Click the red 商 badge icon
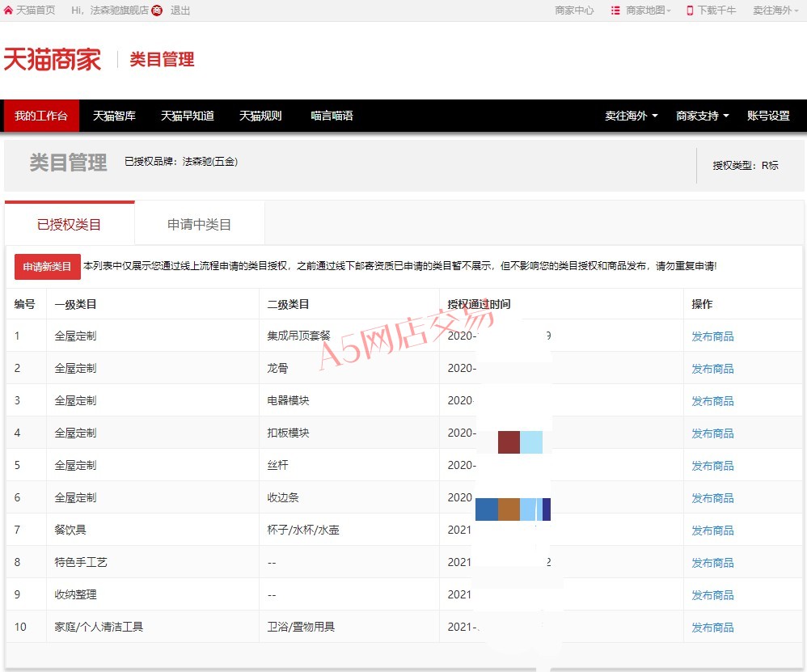This screenshot has width=807, height=672. click(157, 11)
